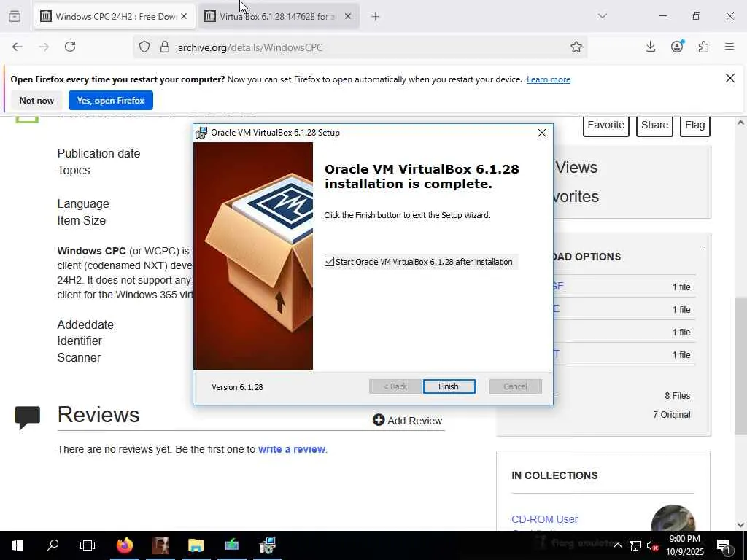Close the Oracle VM VirtualBox Setup dialog

(542, 133)
